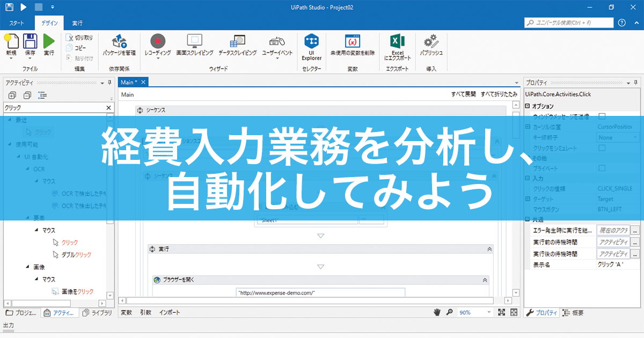
Task: Pin the アクティビティ panel with pushpin icon
Action: [109, 83]
